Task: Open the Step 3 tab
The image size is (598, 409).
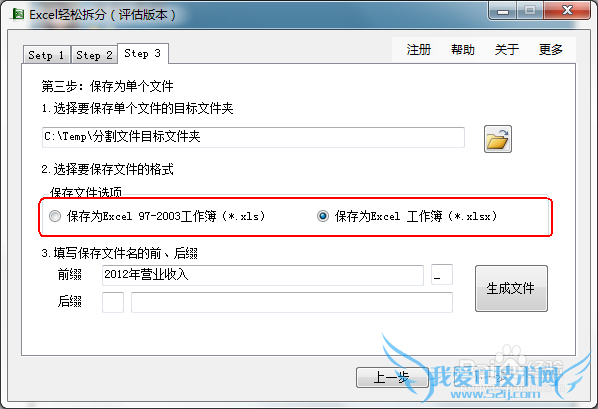Action: coord(143,53)
